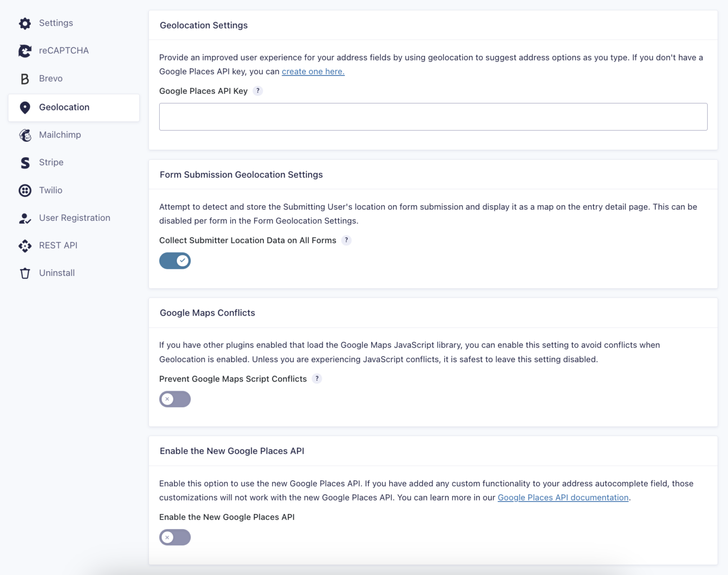Navigate to Stripe settings
The width and height of the screenshot is (728, 575).
click(x=74, y=163)
